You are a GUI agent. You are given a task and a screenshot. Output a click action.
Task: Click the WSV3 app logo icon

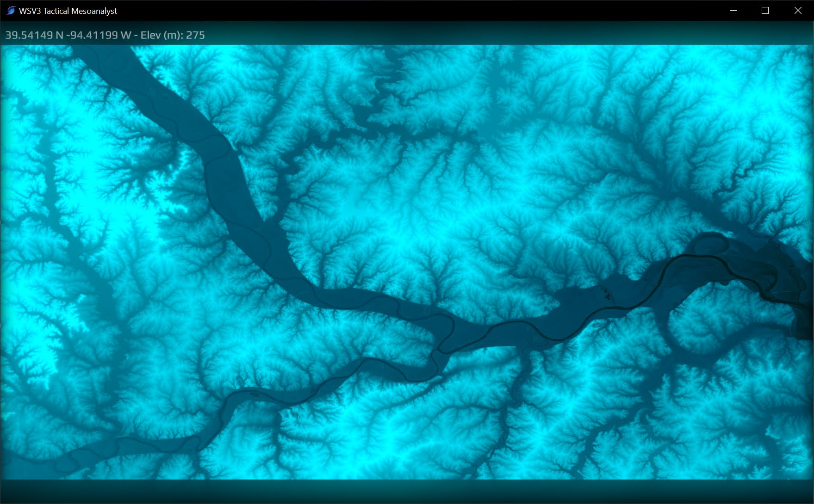[x=11, y=10]
